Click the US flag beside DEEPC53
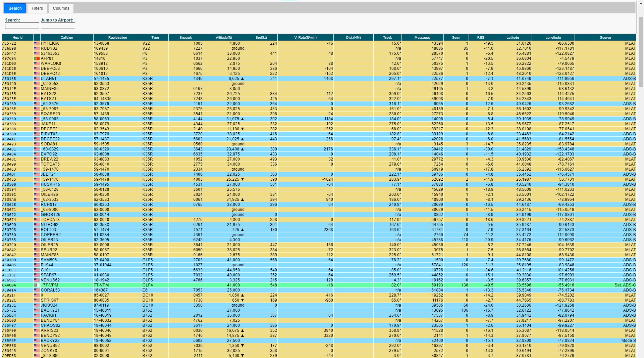The image size is (644, 358). [x=37, y=69]
